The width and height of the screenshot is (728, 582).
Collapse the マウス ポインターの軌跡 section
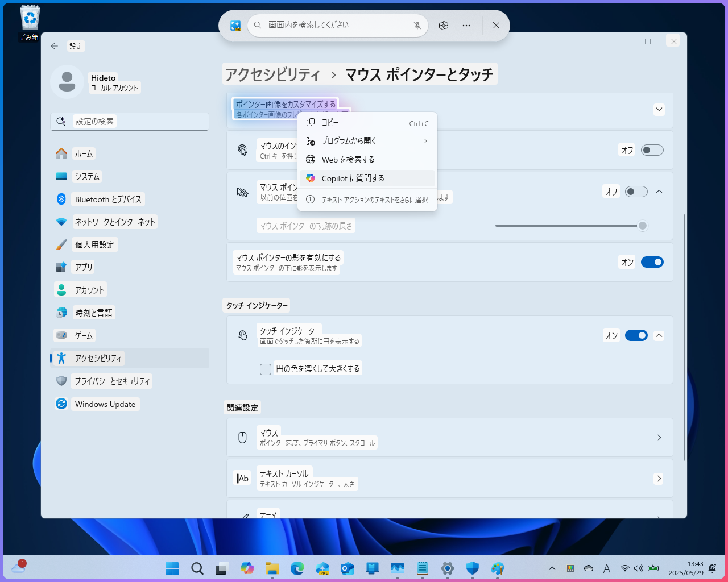pos(659,192)
